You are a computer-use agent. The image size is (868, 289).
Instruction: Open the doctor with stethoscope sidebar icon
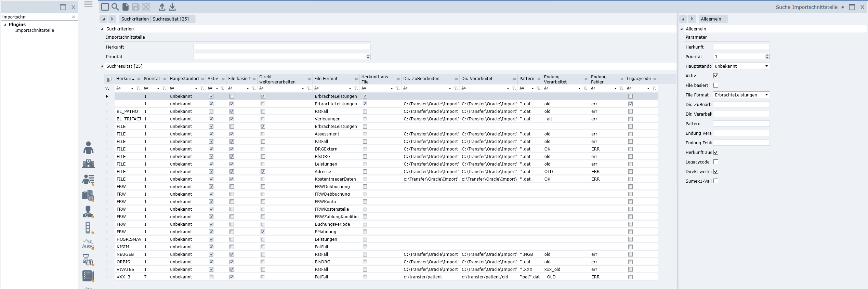point(88,212)
